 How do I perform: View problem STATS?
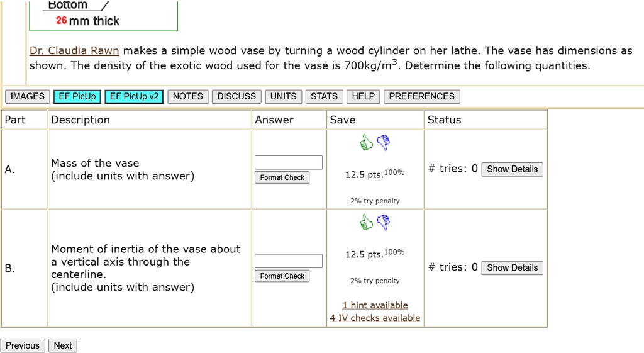tap(324, 96)
